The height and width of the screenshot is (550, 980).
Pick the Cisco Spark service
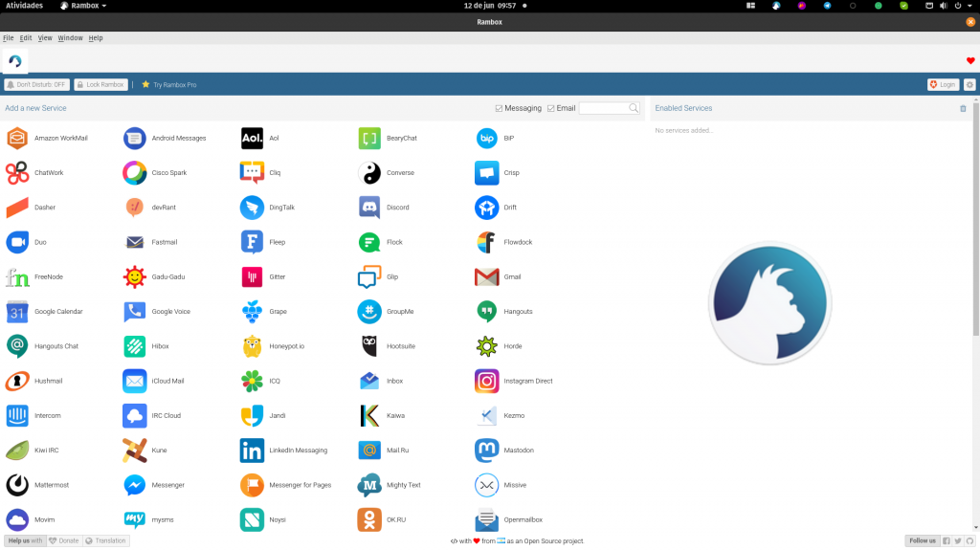click(x=155, y=173)
